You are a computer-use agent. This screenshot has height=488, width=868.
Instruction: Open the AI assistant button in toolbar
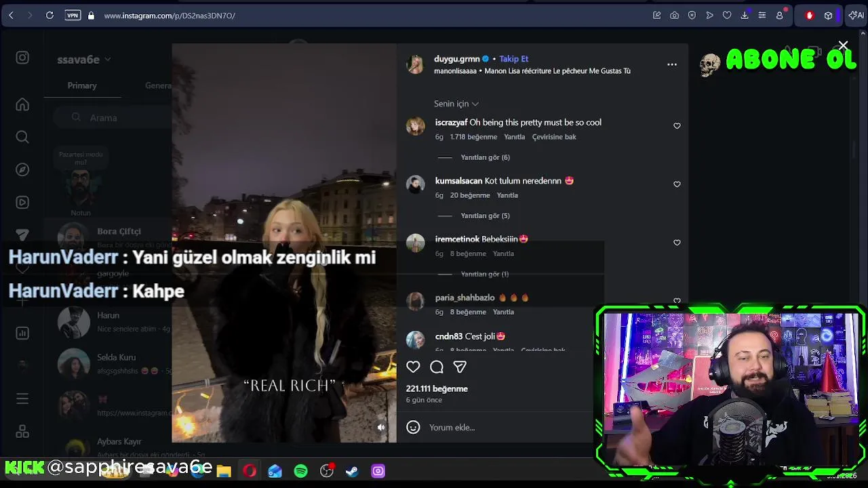[856, 15]
